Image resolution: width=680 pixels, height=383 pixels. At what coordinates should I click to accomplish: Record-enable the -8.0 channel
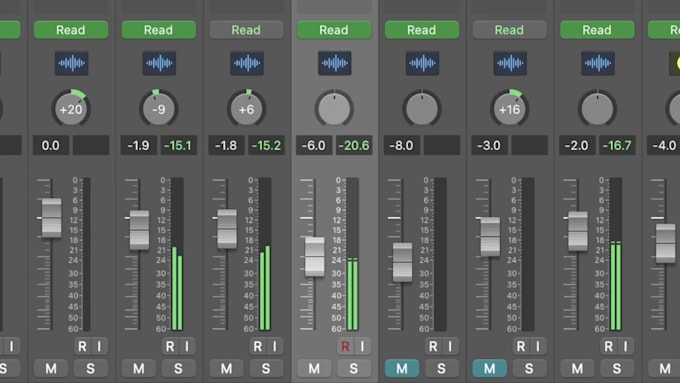point(433,346)
